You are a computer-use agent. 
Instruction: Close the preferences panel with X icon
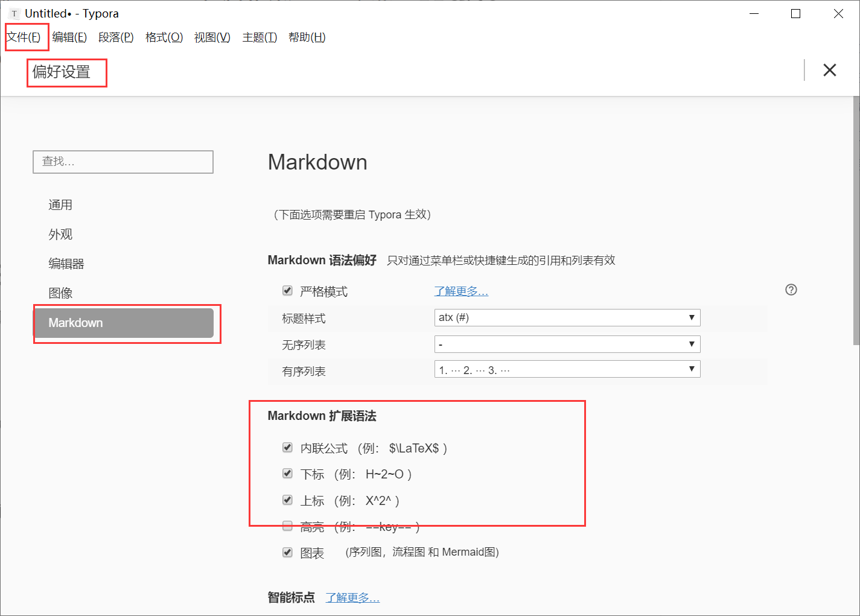pyautogui.click(x=830, y=70)
